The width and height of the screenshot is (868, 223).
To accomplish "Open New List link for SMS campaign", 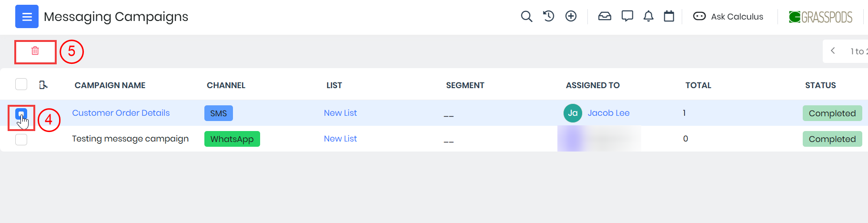I will tap(340, 113).
